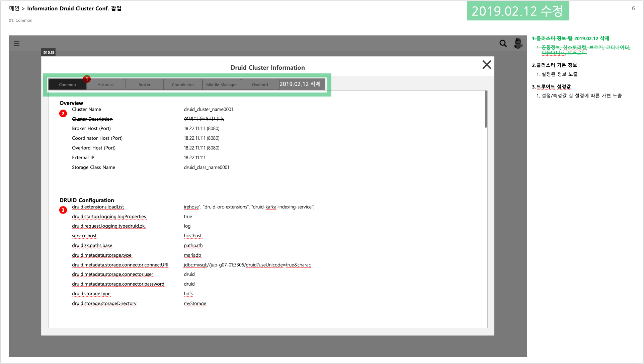Viewport: 644px width, 364px height.
Task: Click druid.startup.logging.logProperties property
Action: (x=109, y=217)
